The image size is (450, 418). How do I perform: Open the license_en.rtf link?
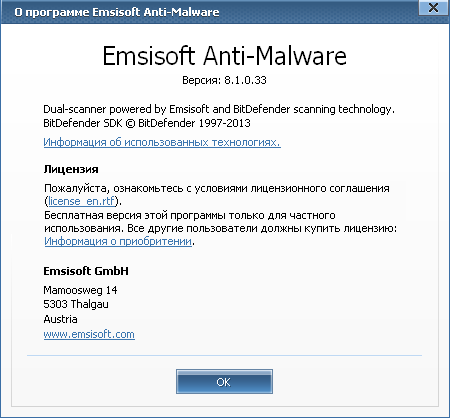pos(82,201)
